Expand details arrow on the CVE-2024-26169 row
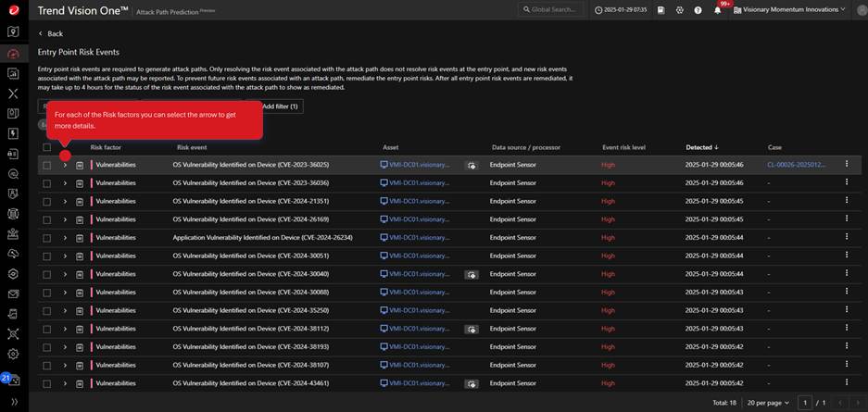 click(65, 219)
